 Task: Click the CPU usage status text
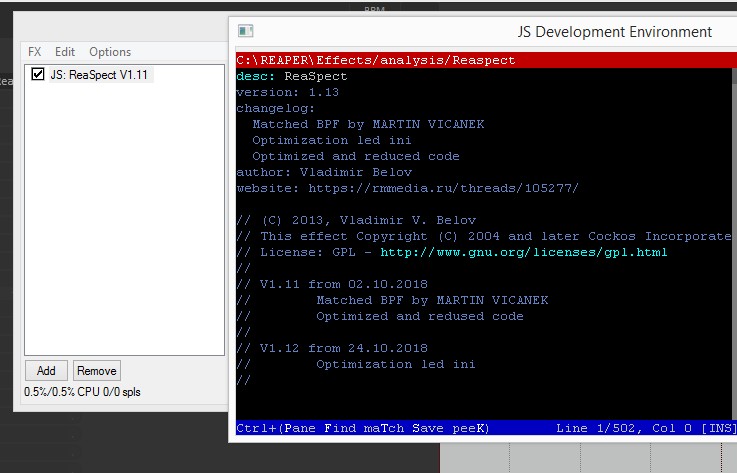pos(82,392)
